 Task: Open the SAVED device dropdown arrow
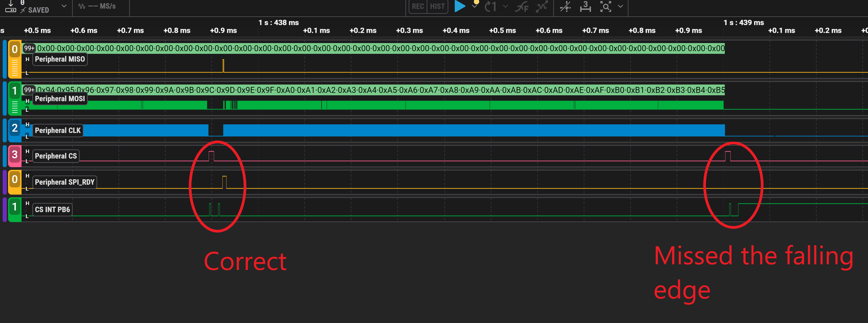64,6
